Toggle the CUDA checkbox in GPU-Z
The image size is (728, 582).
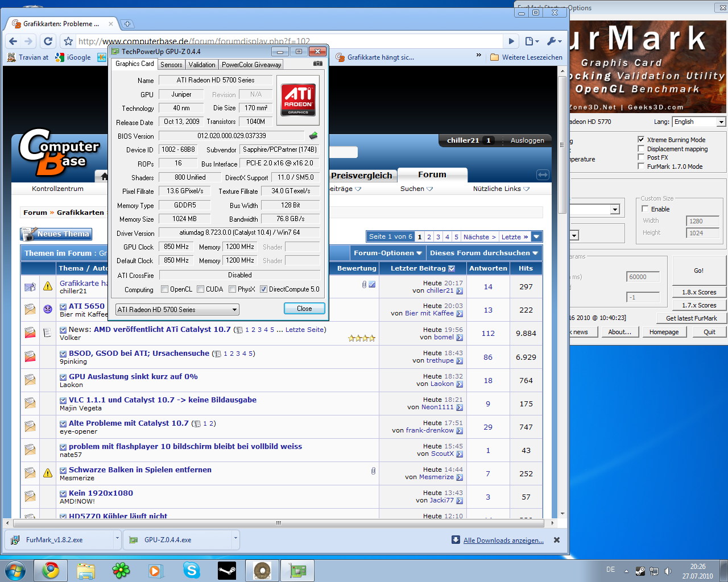[x=200, y=289]
